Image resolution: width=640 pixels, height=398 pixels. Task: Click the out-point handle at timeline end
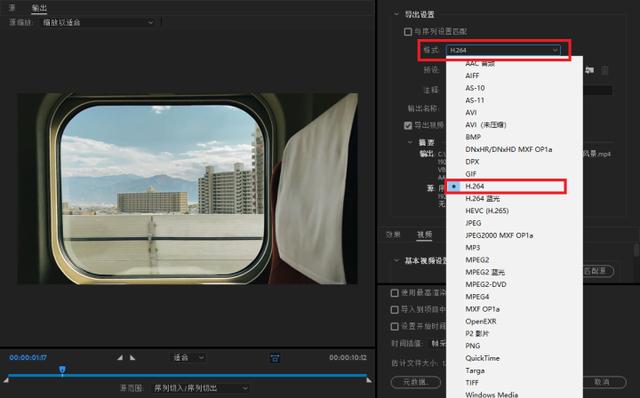coord(369,380)
